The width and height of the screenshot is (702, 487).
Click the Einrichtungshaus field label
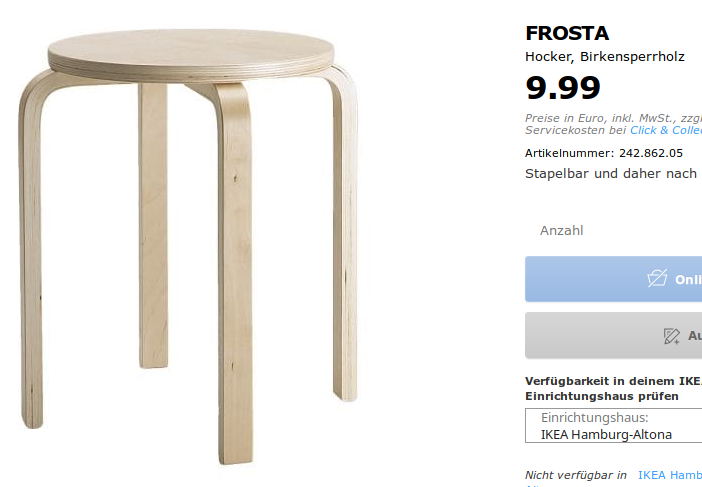pos(595,418)
